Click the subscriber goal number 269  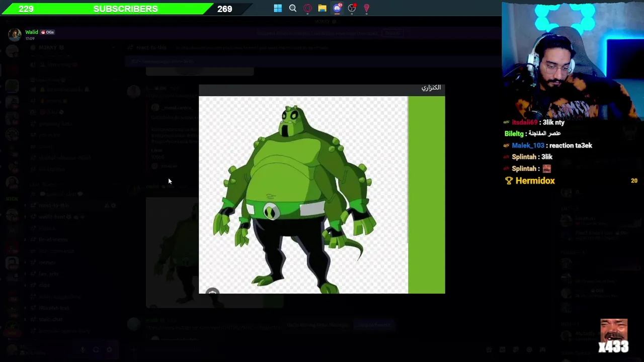pyautogui.click(x=225, y=9)
